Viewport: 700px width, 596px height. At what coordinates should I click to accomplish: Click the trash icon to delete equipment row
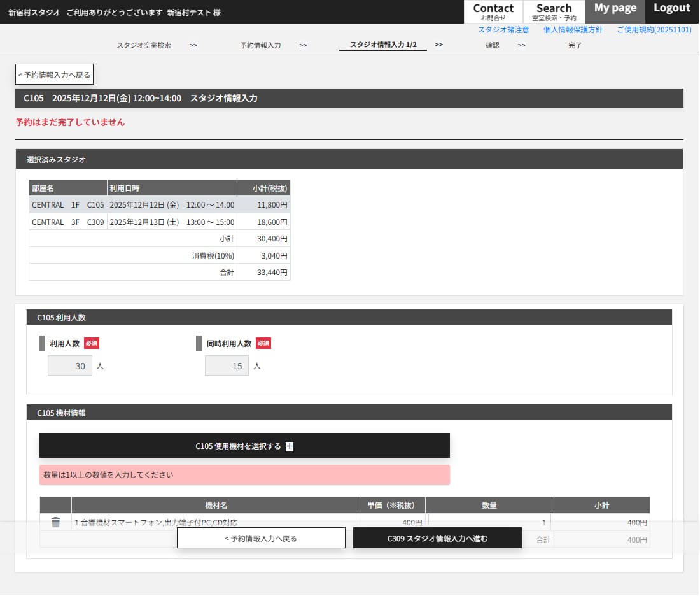(55, 522)
